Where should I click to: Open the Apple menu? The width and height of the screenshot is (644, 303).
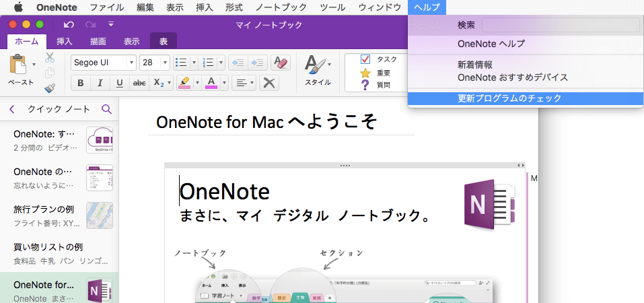tap(18, 7)
